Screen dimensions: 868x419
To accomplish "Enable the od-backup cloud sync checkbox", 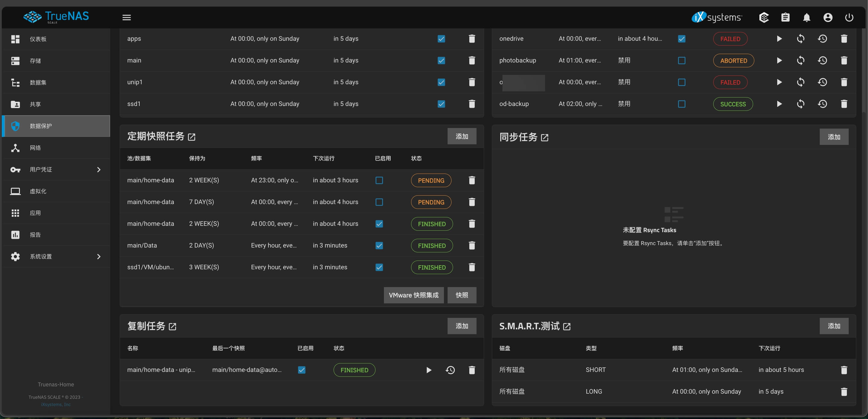I will coord(681,104).
